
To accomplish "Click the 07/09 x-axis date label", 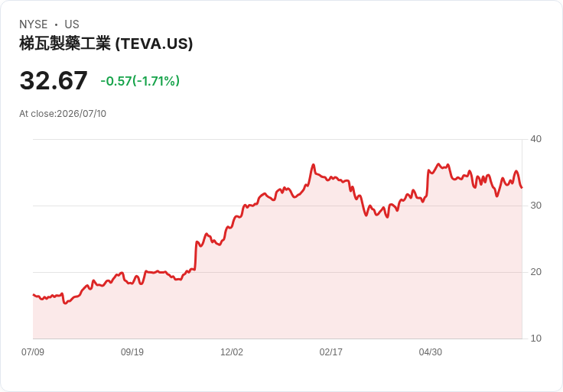I will [33, 352].
